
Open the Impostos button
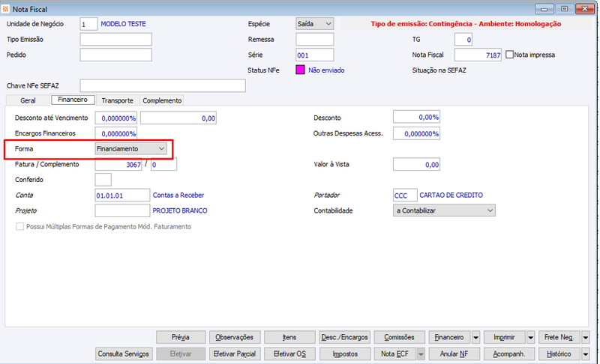[345, 354]
